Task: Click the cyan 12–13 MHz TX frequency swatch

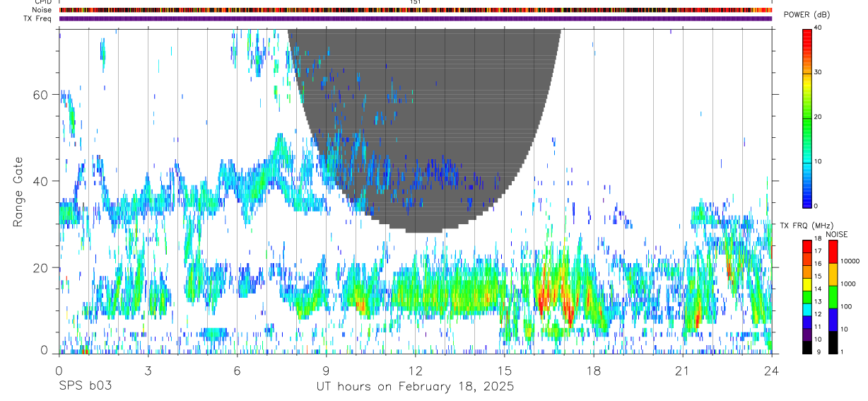Action: 807,309
